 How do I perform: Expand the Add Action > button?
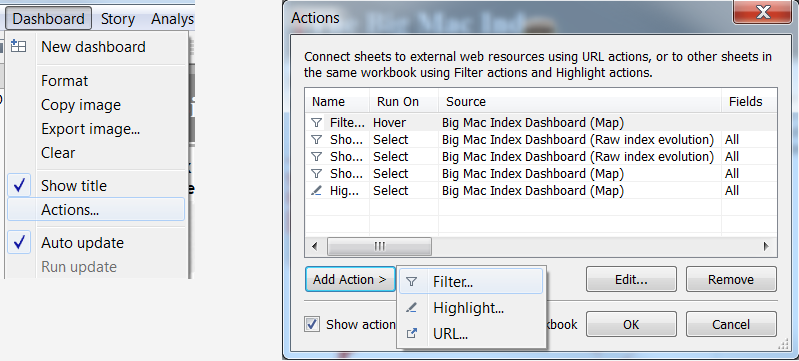coord(350,279)
